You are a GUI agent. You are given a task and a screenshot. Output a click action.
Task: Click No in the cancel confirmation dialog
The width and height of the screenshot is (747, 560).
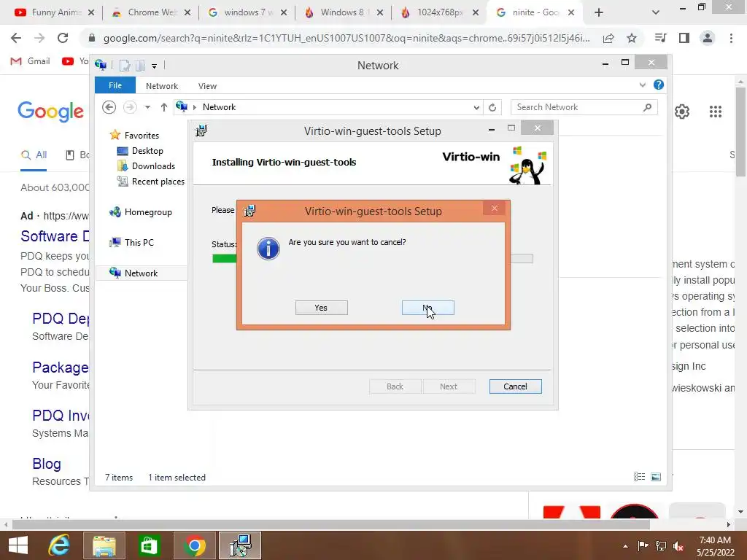pos(427,308)
